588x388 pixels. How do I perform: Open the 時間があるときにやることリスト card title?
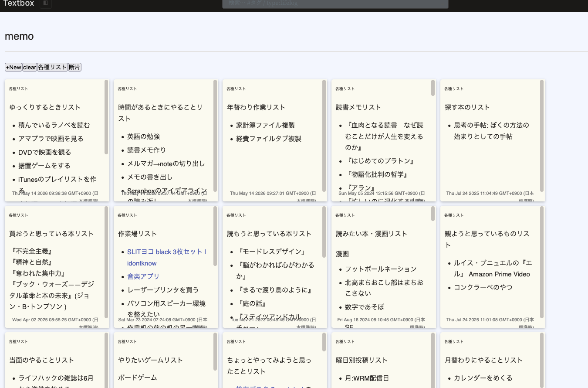(161, 113)
